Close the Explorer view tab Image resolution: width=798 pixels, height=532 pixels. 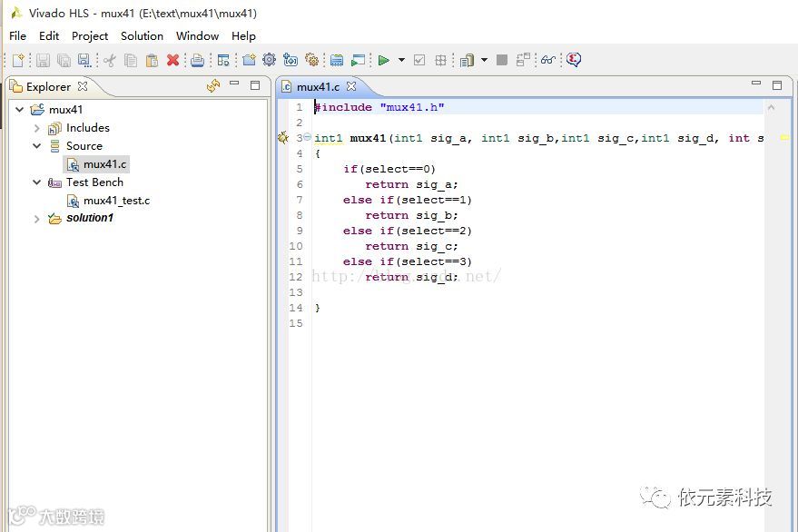tap(83, 86)
